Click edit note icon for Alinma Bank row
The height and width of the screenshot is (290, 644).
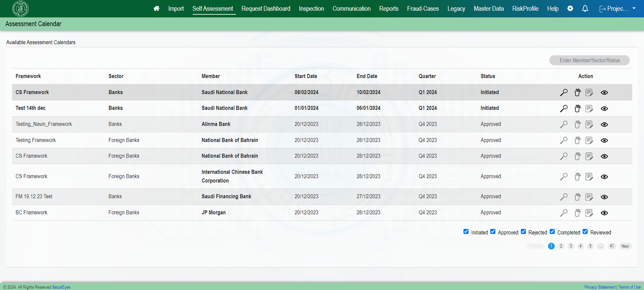(x=589, y=124)
